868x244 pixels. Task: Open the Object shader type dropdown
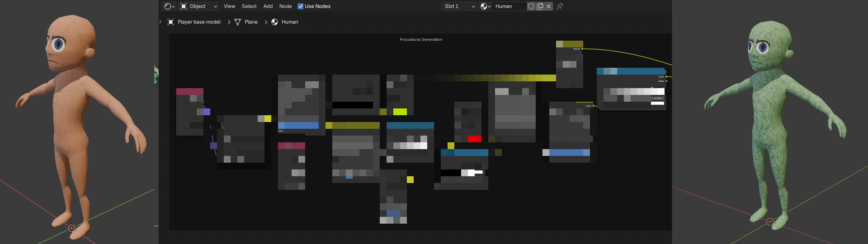click(x=199, y=6)
